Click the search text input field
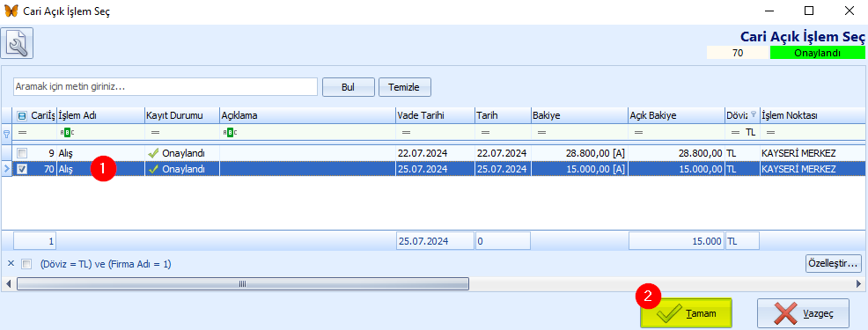This screenshot has height=330, width=868. click(165, 87)
